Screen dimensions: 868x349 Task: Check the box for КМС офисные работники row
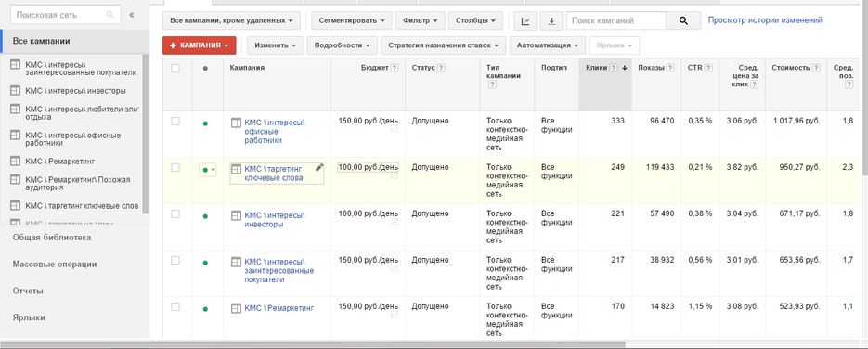click(x=175, y=121)
